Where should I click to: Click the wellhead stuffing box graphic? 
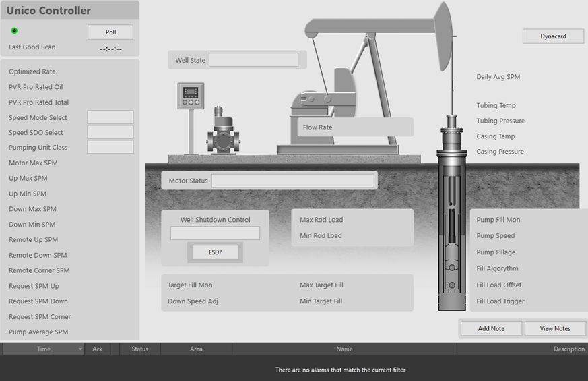click(x=451, y=135)
